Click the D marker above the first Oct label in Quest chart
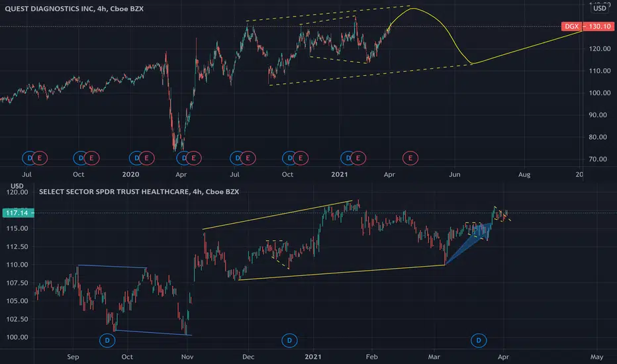Image resolution: width=617 pixels, height=364 pixels. (x=81, y=158)
